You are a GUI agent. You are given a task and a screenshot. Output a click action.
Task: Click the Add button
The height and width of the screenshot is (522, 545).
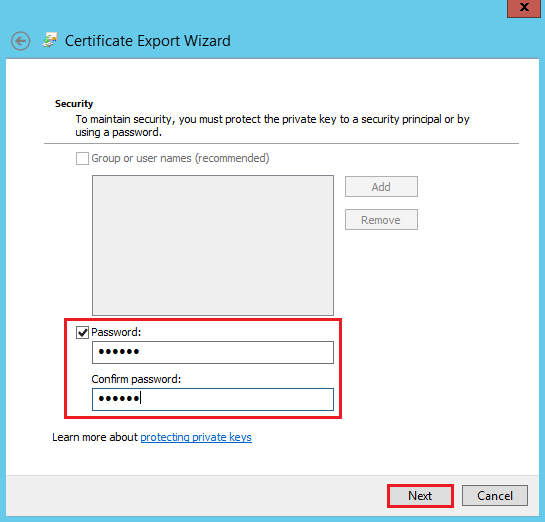click(x=381, y=187)
